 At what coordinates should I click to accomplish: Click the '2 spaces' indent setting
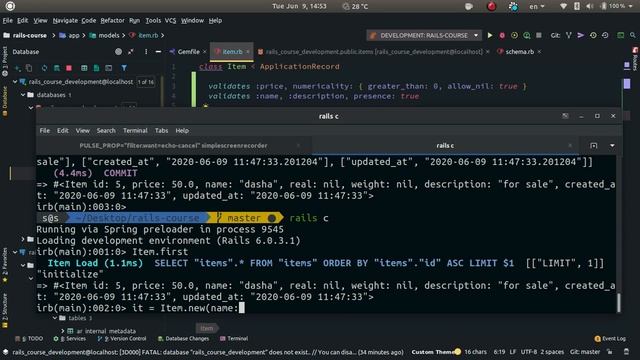[552, 352]
